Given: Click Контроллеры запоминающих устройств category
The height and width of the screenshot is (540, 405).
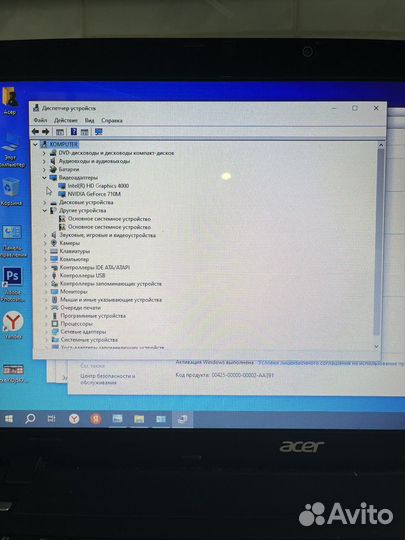Looking at the screenshot, I should pos(111,284).
